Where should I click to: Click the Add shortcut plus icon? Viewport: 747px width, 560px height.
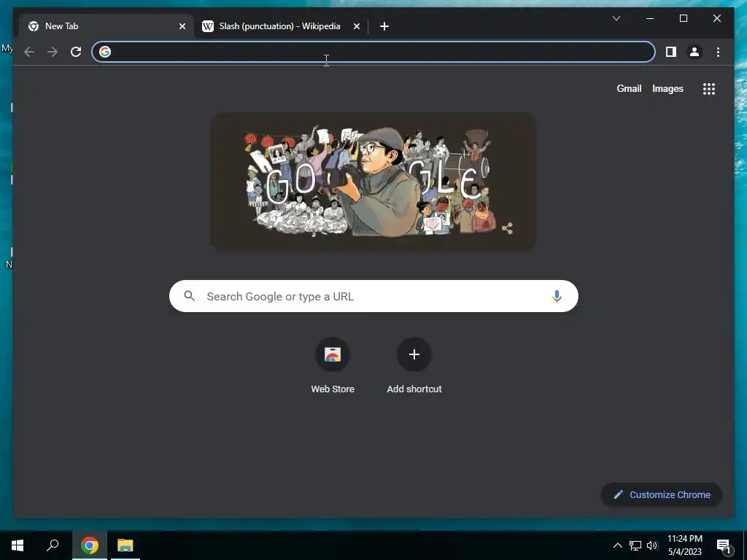(414, 354)
